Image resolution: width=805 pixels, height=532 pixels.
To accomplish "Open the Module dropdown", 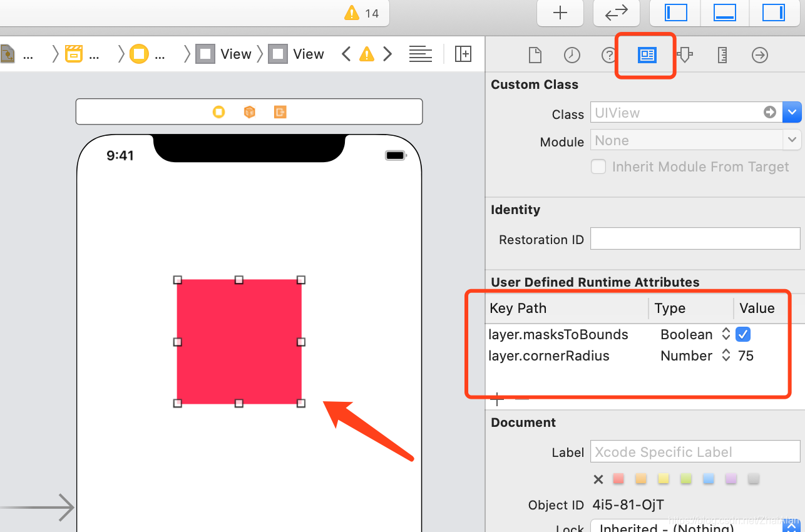I will click(792, 140).
